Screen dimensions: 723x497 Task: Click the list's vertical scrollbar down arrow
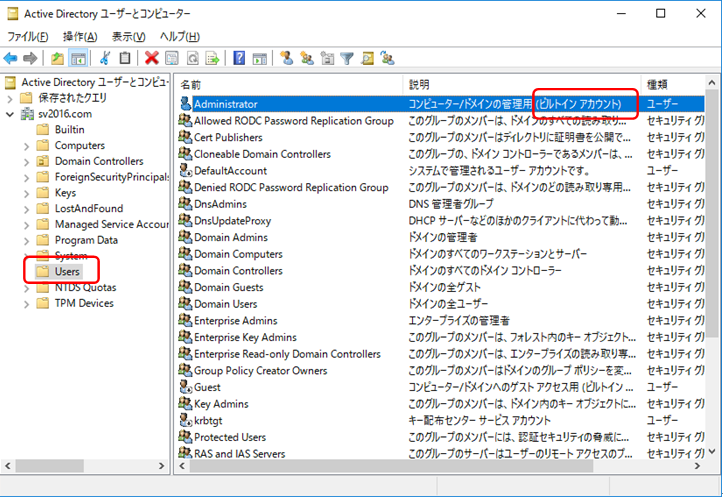coord(712,451)
